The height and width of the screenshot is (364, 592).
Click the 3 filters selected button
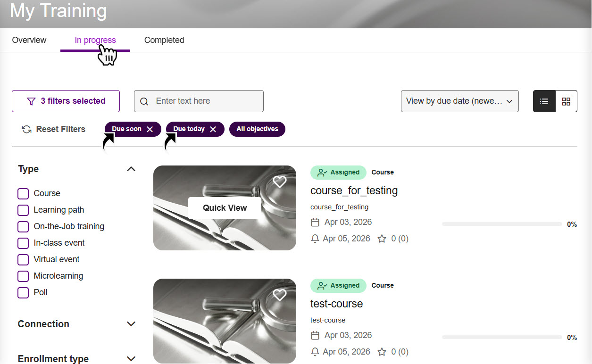(66, 101)
